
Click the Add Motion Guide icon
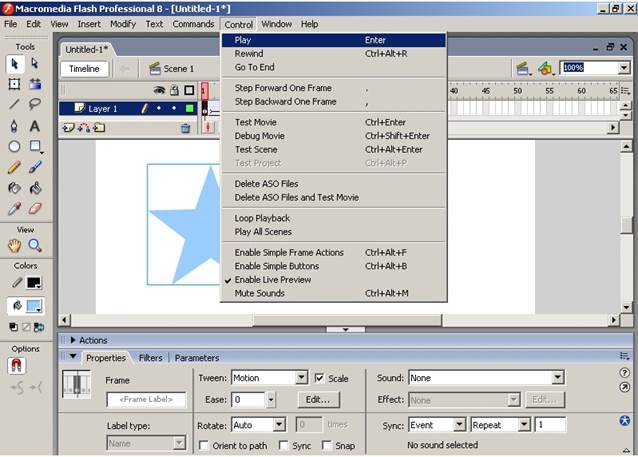84,128
